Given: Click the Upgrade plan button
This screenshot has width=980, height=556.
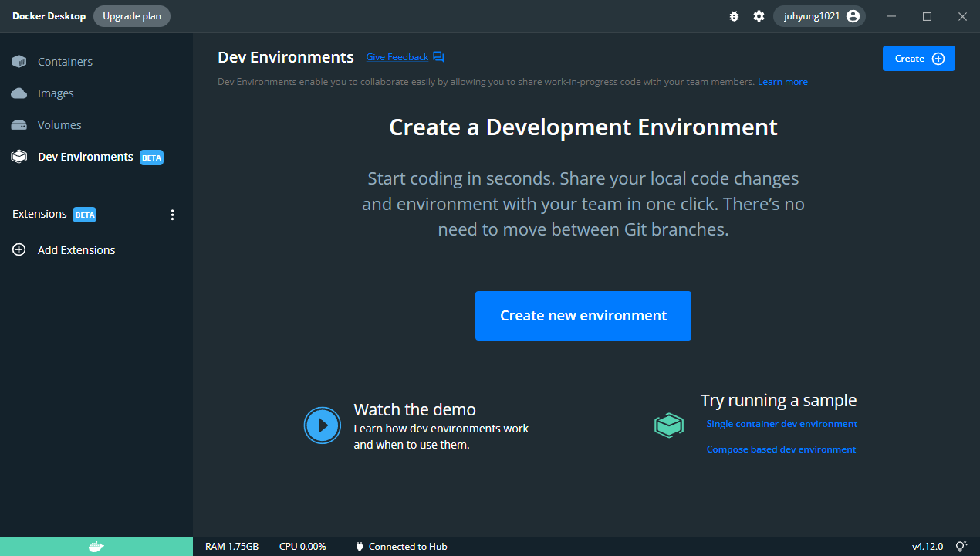Looking at the screenshot, I should click(132, 16).
